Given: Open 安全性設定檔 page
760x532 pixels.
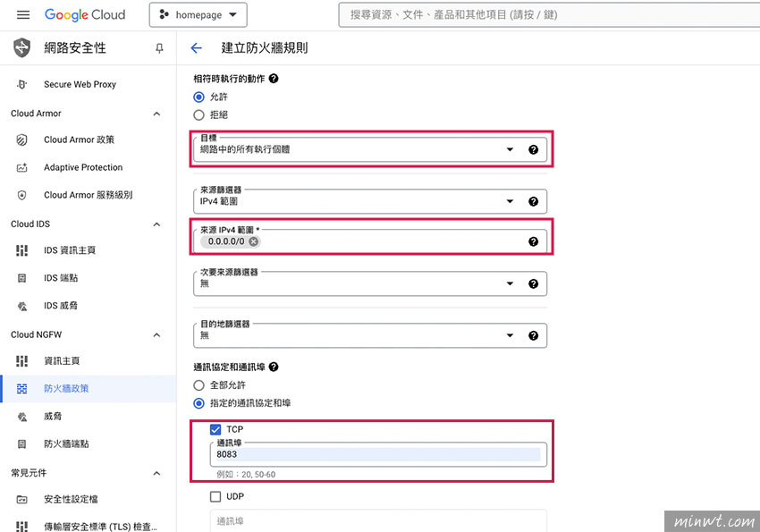Looking at the screenshot, I should tap(71, 499).
